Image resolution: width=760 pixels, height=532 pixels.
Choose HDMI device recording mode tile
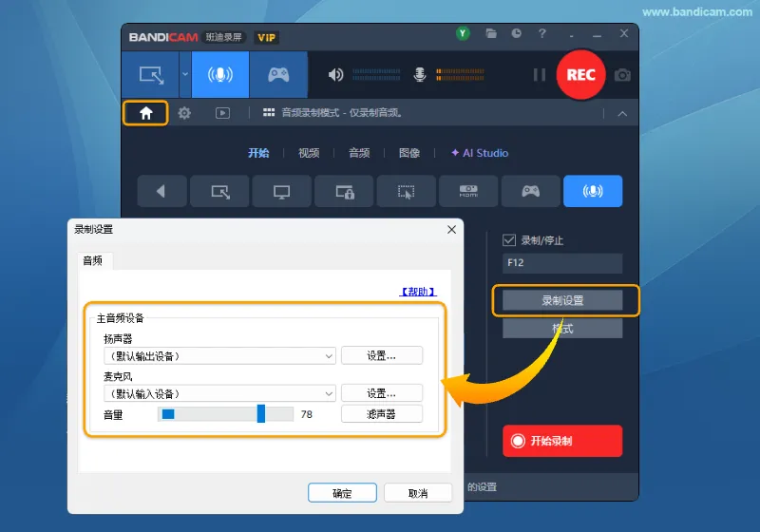tap(468, 191)
